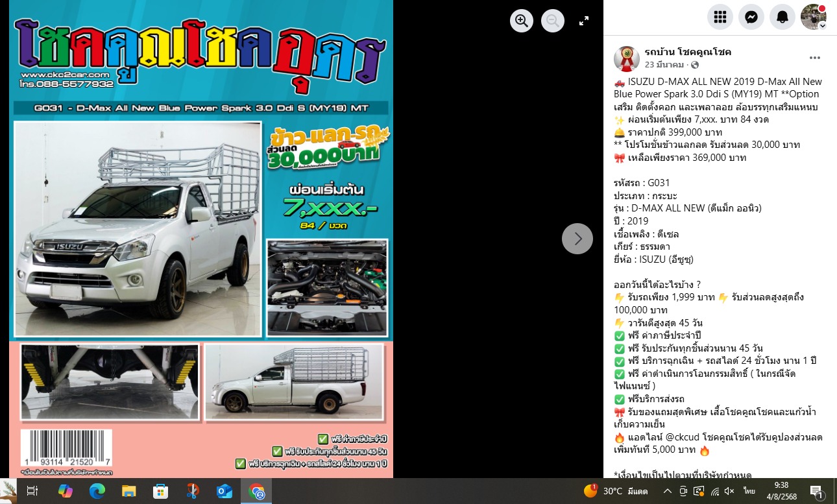Click the engine bay photo

pyautogui.click(x=327, y=287)
